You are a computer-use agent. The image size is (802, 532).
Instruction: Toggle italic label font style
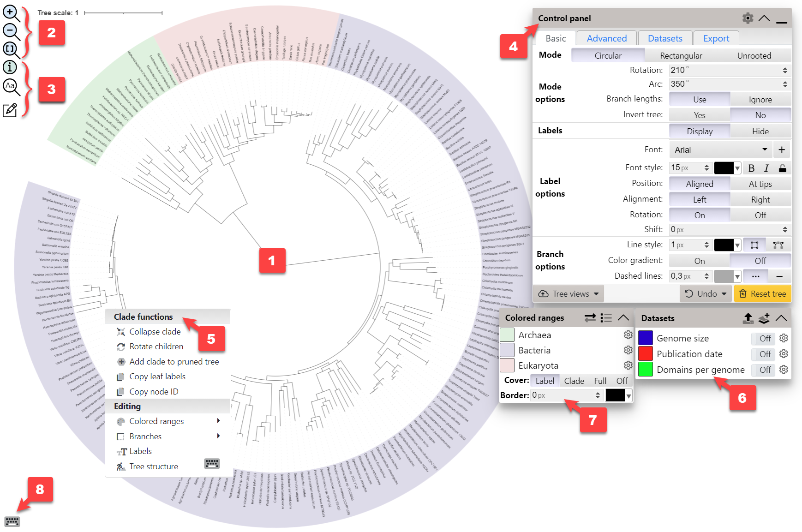pyautogui.click(x=766, y=168)
